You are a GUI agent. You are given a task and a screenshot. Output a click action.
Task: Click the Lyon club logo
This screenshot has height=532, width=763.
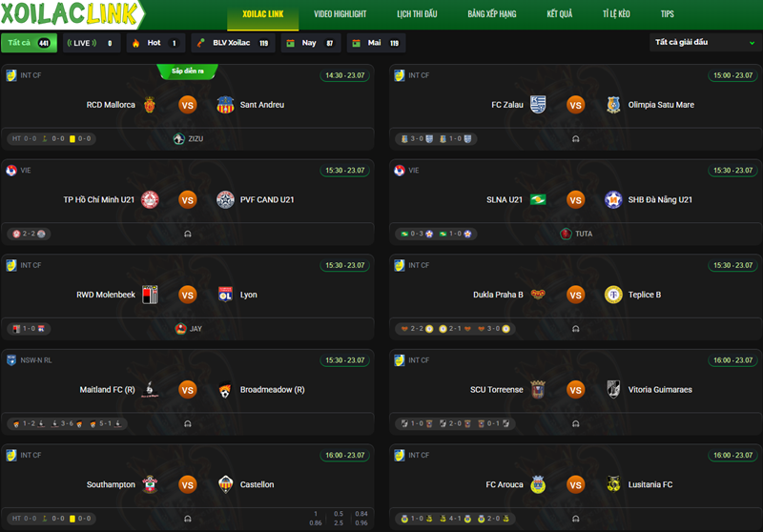click(x=225, y=295)
